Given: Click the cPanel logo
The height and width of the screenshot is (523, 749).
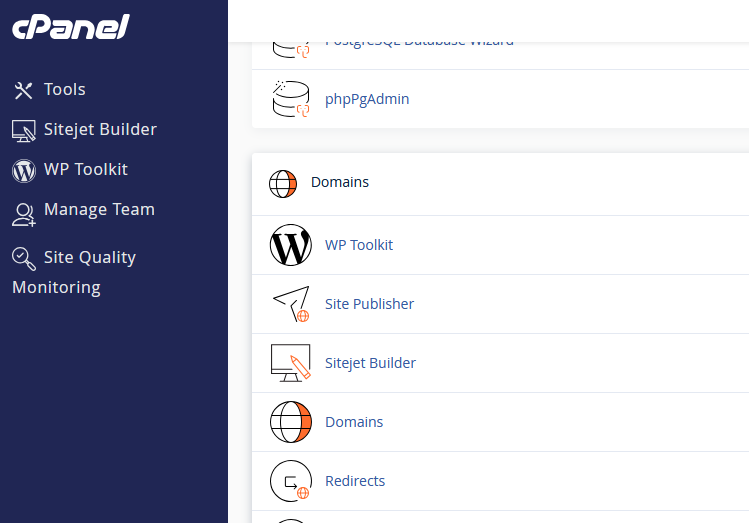Looking at the screenshot, I should click(71, 26).
